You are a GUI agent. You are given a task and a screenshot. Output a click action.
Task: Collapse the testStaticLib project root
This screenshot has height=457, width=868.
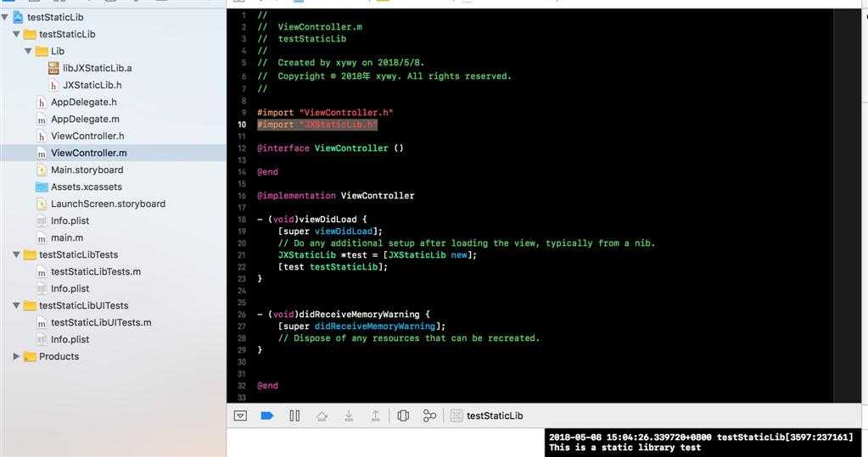pos(5,17)
